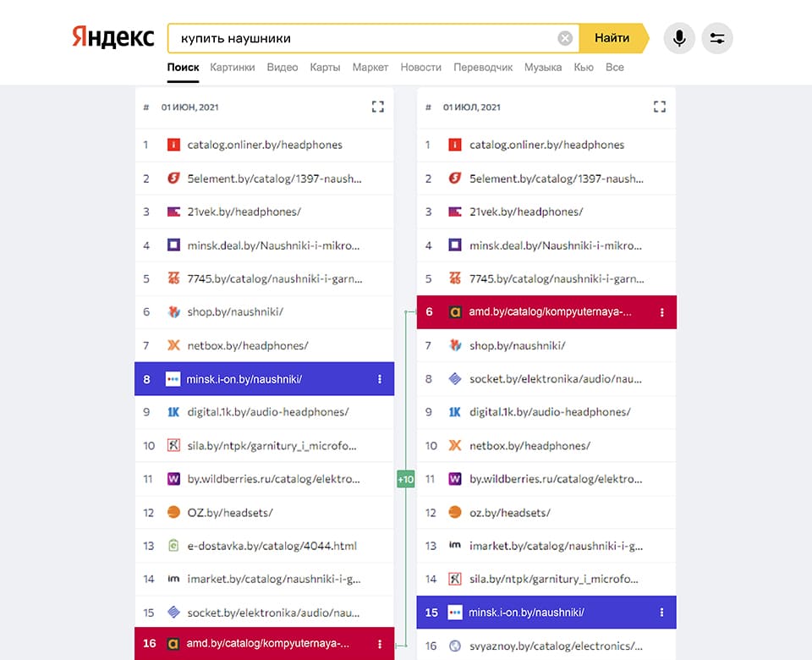The width and height of the screenshot is (812, 660).
Task: Click the Найти search button
Action: [613, 38]
